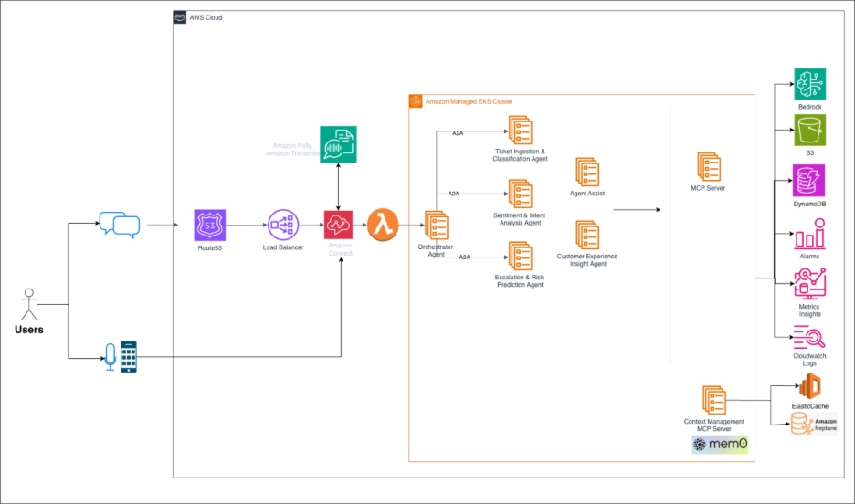Image resolution: width=855 pixels, height=504 pixels.
Task: Click the MCP Server icon
Action: coord(709,167)
